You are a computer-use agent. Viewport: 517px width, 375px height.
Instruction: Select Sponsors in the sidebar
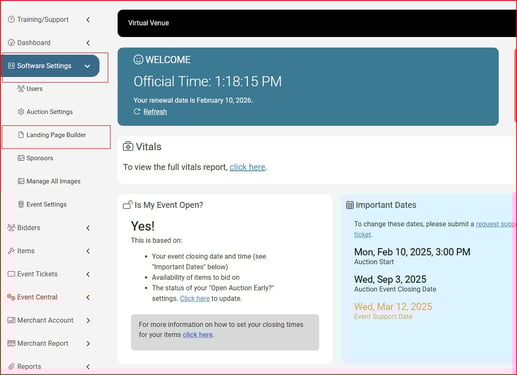(40, 158)
